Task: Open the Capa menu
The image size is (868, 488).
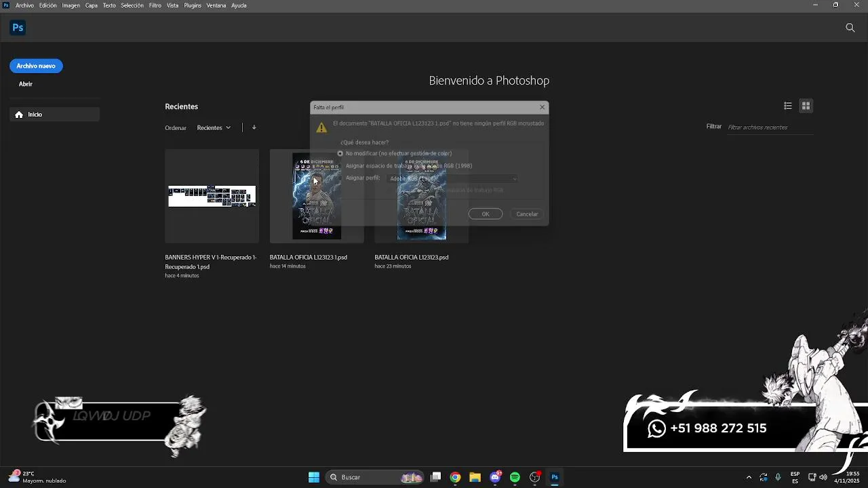Action: pos(92,5)
